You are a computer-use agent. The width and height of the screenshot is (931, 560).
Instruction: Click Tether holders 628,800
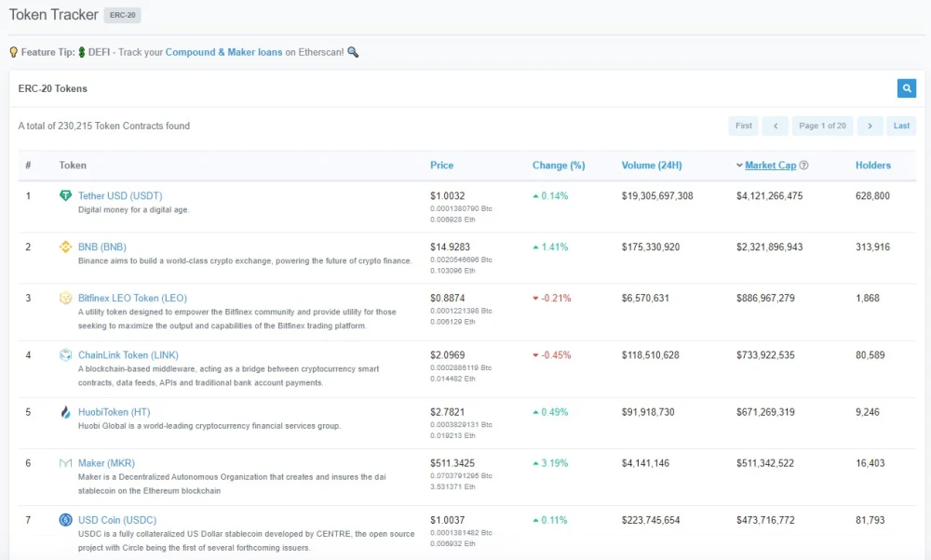pos(873,195)
